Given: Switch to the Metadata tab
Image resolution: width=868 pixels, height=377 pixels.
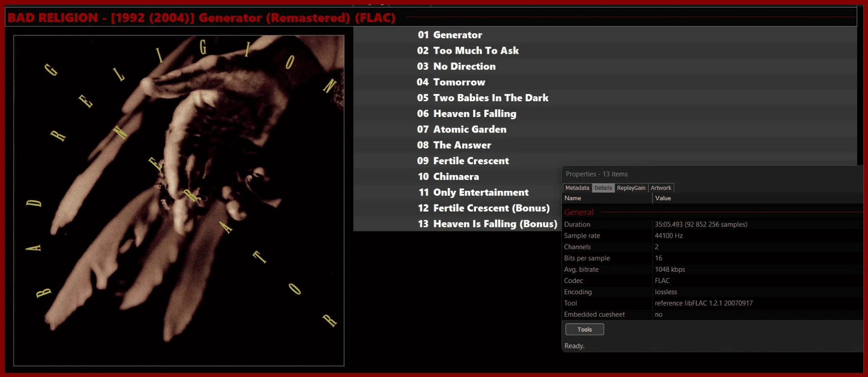Looking at the screenshot, I should [577, 188].
